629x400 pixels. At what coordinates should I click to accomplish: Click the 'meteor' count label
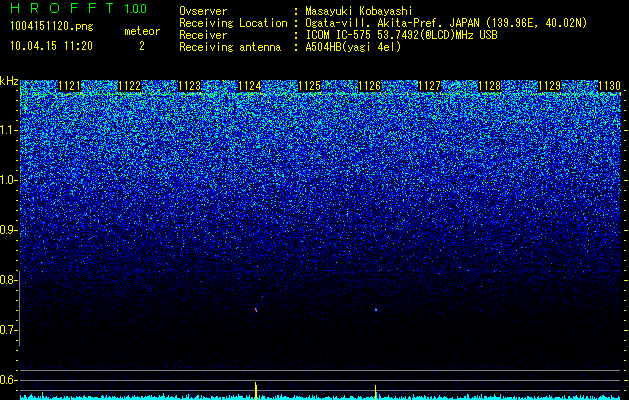tap(142, 31)
